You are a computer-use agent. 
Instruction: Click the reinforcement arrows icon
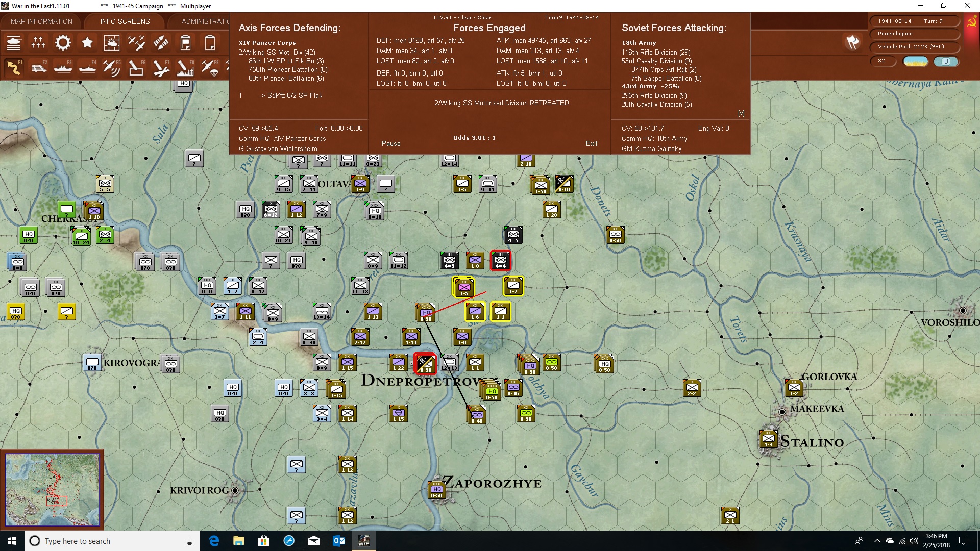click(161, 43)
